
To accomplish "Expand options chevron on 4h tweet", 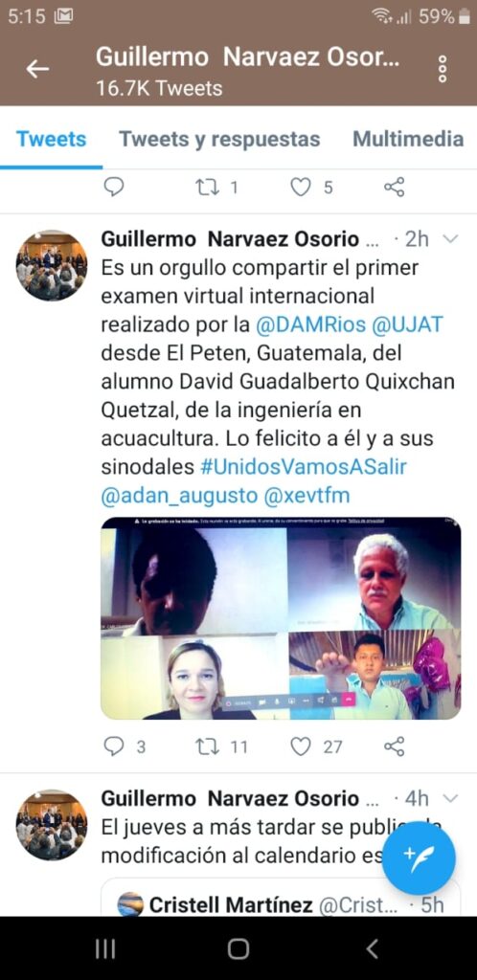I will tap(450, 798).
